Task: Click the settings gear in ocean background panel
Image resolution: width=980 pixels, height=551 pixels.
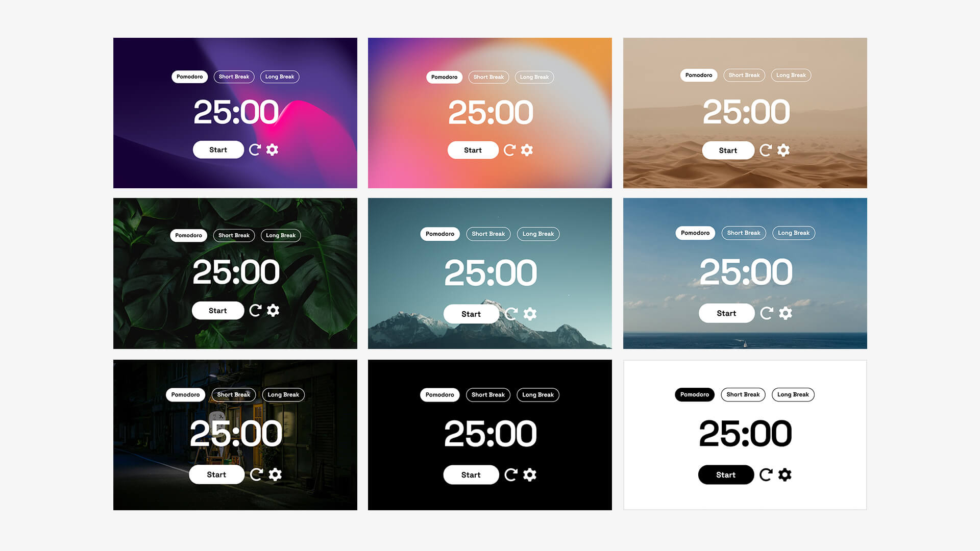Action: pyautogui.click(x=784, y=313)
